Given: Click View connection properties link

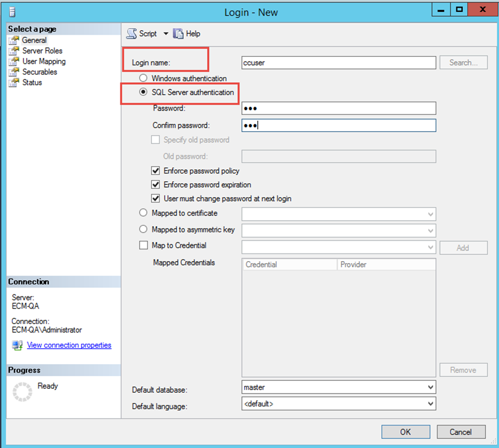Looking at the screenshot, I should 69,346.
